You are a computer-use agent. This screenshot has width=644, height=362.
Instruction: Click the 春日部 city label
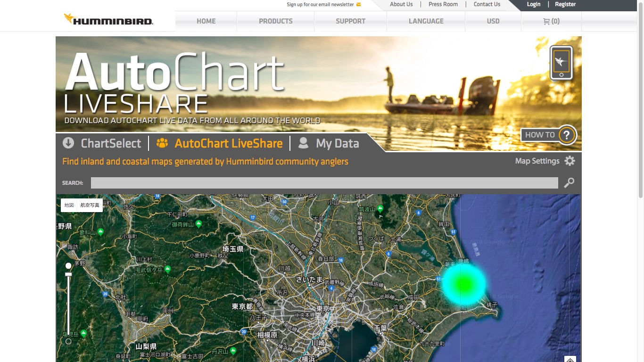326,259
